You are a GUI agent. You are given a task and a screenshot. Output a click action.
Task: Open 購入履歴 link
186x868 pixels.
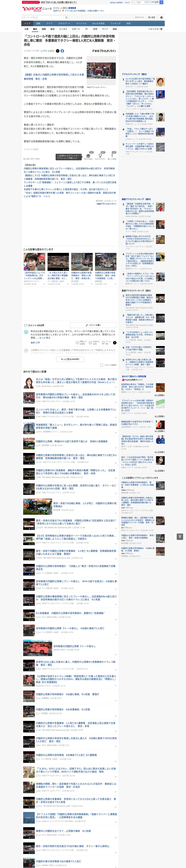click(x=152, y=18)
